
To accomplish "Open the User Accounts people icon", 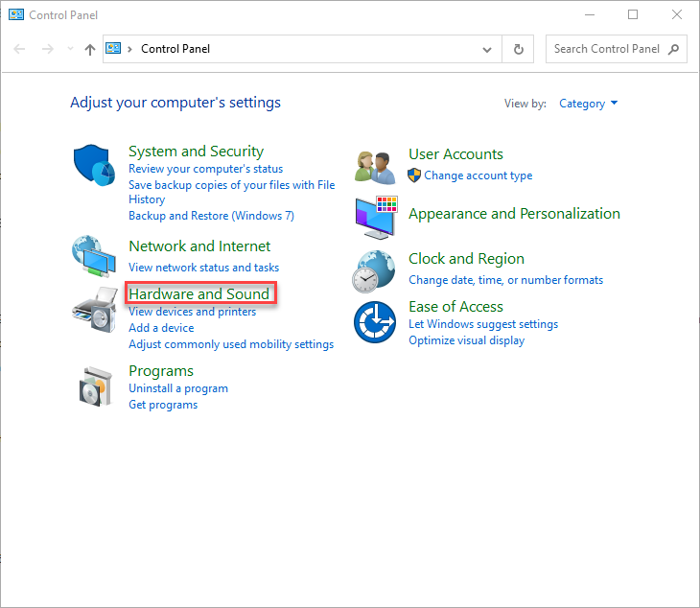I will pyautogui.click(x=376, y=168).
